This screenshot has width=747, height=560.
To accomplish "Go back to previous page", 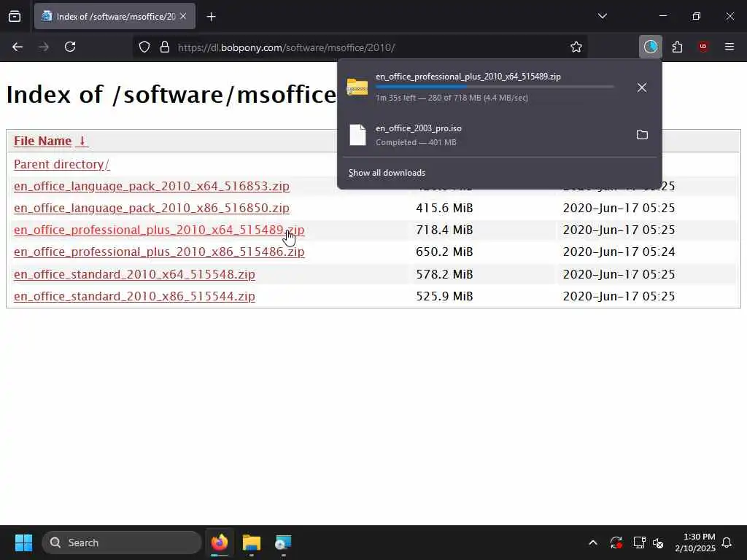I will point(18,47).
